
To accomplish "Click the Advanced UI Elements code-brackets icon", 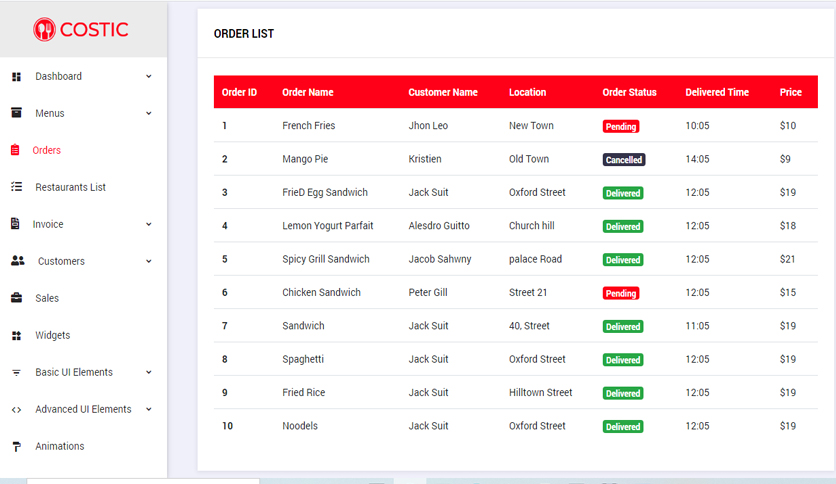I will click(x=17, y=409).
